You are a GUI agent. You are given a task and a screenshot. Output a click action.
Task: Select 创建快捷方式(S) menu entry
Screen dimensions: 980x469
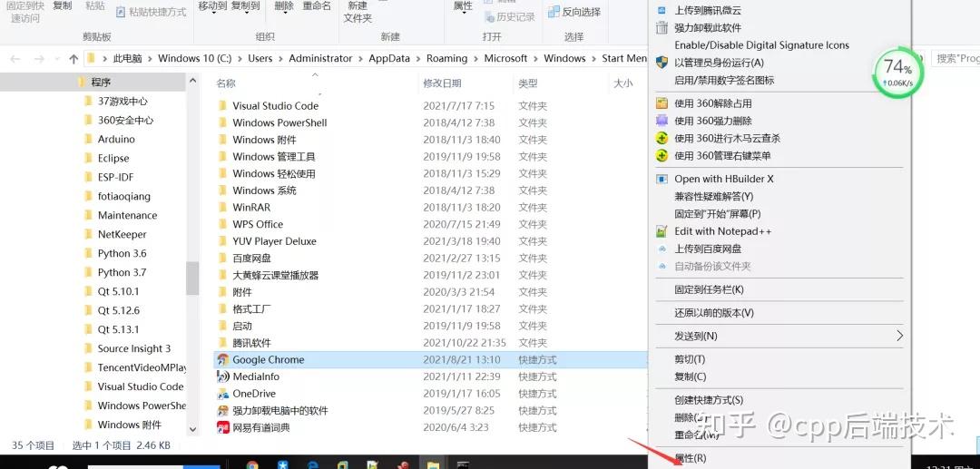coord(709,400)
